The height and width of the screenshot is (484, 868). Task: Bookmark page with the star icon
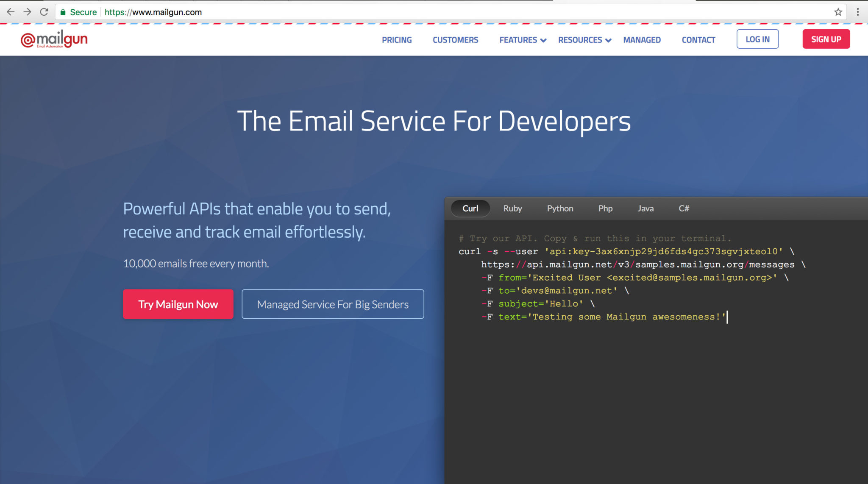838,12
